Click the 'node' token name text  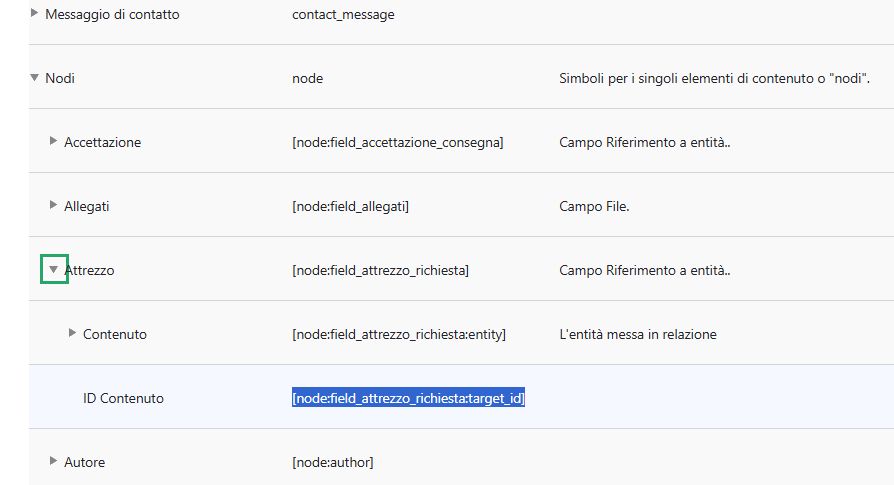[x=307, y=78]
